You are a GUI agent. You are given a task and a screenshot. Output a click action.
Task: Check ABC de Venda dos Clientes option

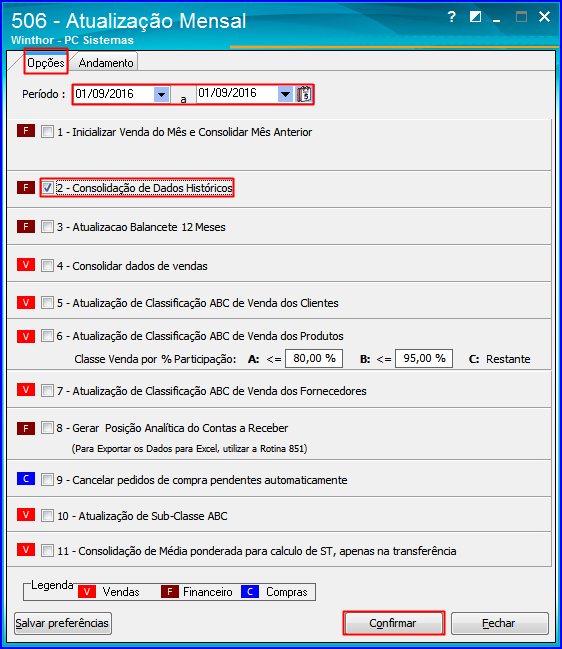click(x=47, y=303)
